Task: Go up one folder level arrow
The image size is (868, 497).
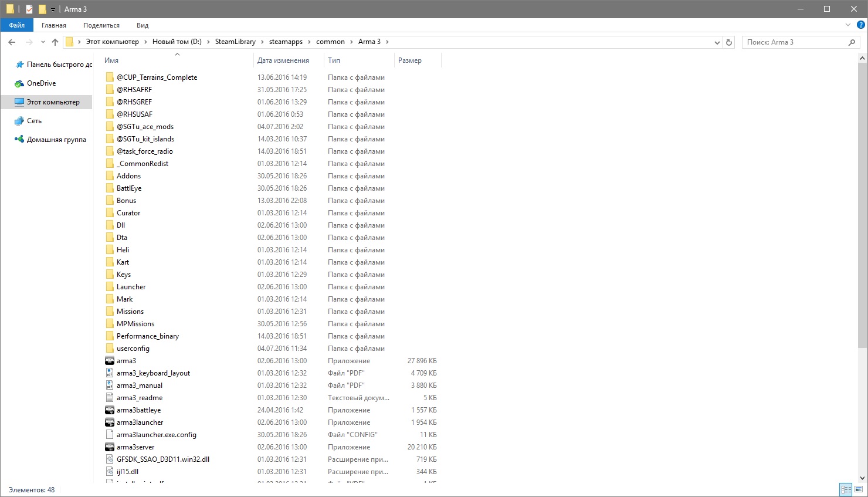Action: click(55, 42)
